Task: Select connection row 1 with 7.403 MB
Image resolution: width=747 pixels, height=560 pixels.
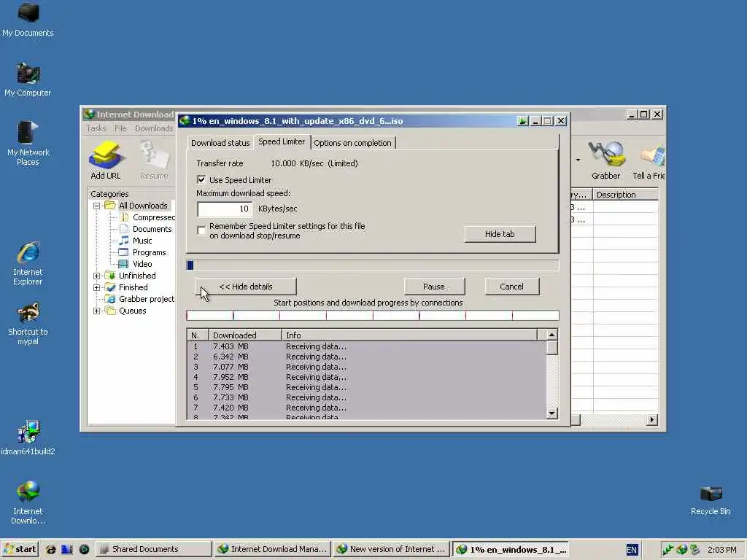Action: 366,346
